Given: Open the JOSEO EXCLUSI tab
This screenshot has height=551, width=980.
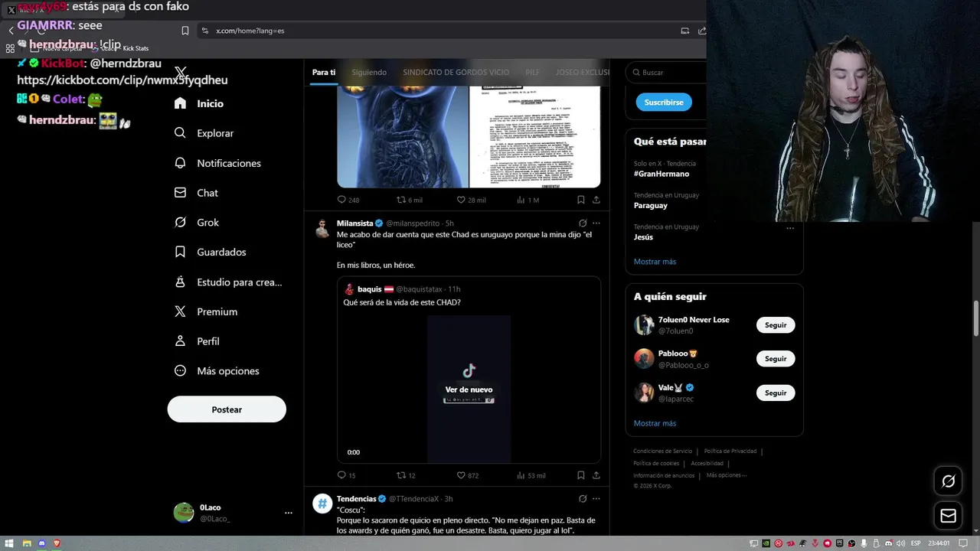Looking at the screenshot, I should pyautogui.click(x=583, y=72).
